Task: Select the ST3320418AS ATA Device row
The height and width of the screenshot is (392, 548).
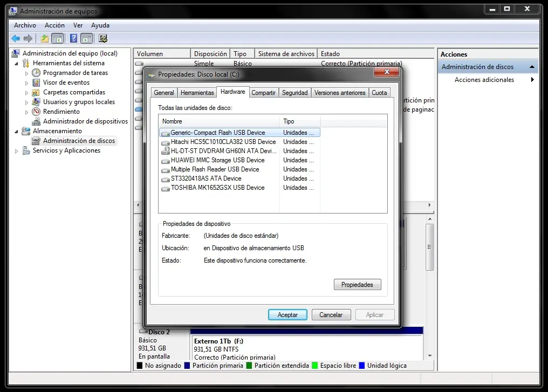Action: click(239, 178)
